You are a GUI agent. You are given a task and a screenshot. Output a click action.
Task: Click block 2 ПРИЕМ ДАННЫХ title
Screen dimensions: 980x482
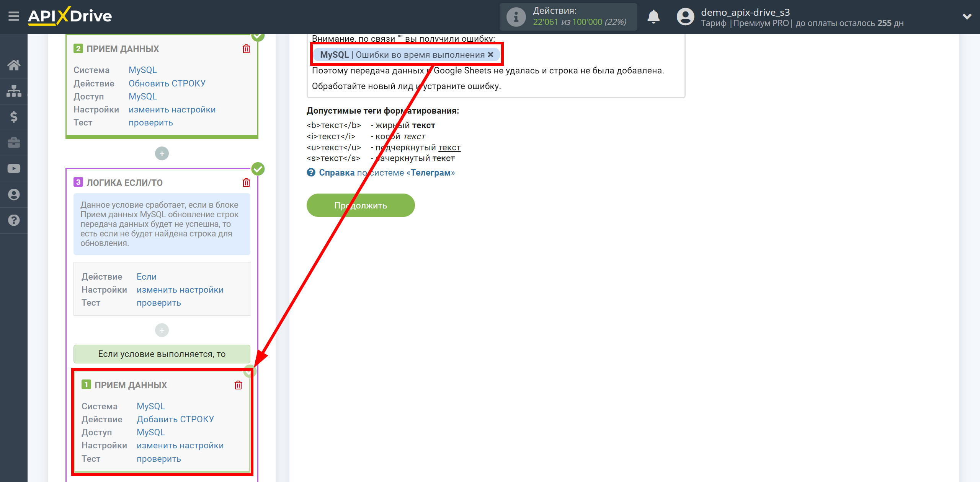click(x=122, y=49)
